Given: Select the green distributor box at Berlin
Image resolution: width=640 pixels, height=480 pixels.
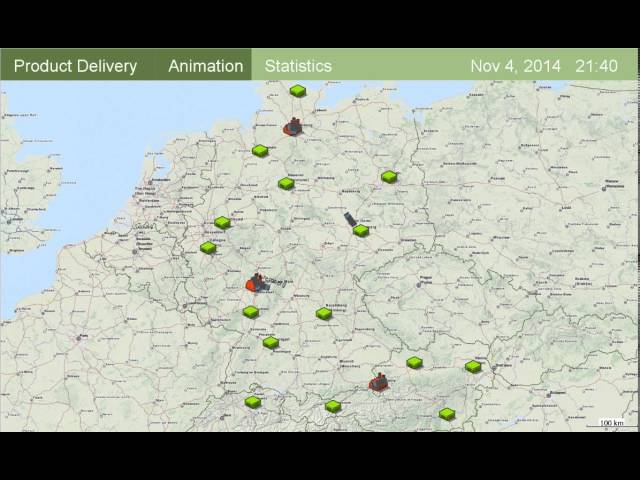Looking at the screenshot, I should click(389, 176).
